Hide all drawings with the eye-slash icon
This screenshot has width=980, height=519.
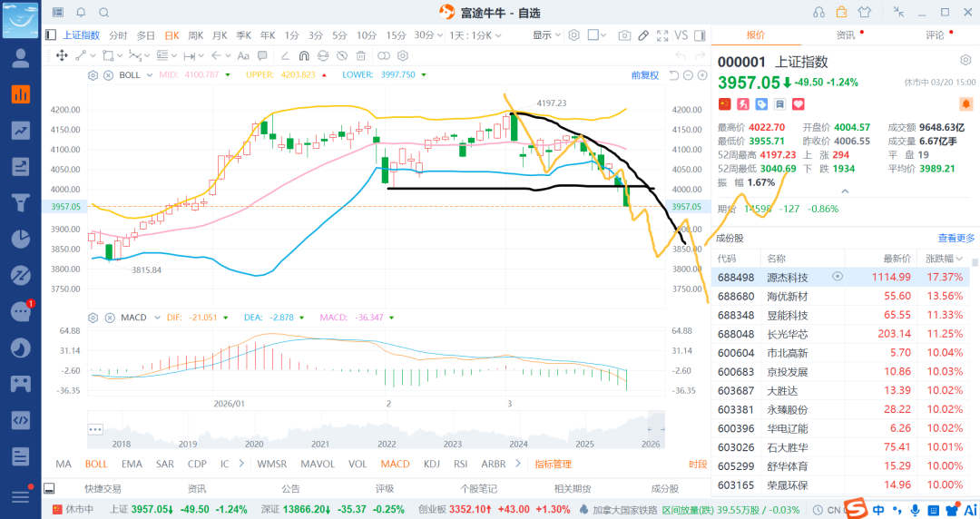pyautogui.click(x=342, y=55)
